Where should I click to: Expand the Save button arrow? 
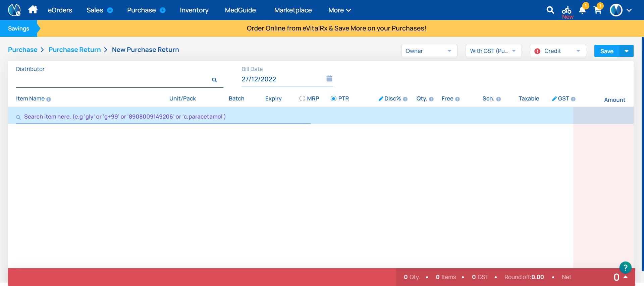pos(626,51)
